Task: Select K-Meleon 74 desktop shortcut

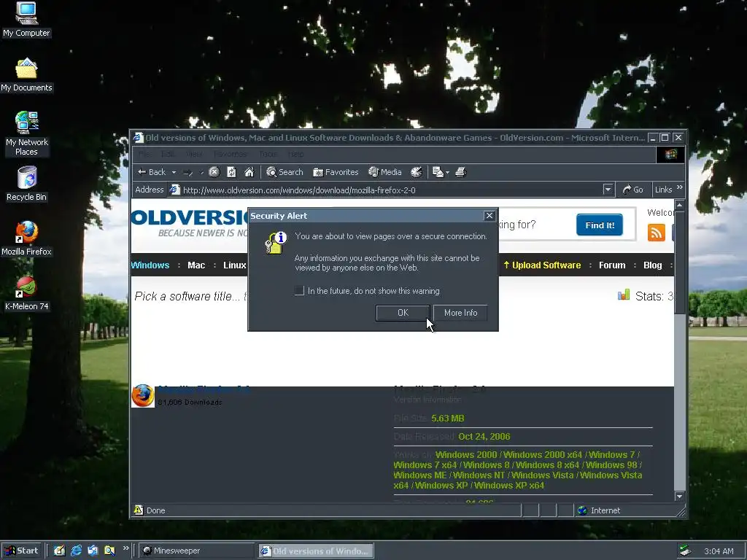Action: coord(27,293)
